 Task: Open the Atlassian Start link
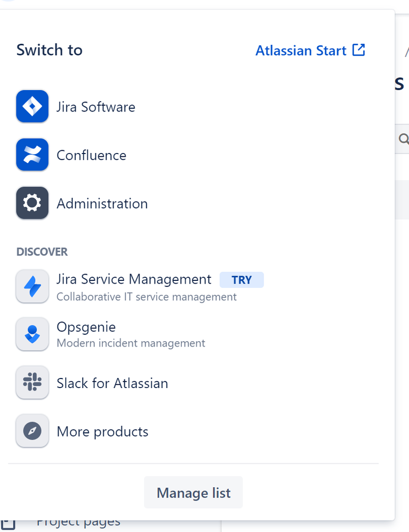[310, 50]
